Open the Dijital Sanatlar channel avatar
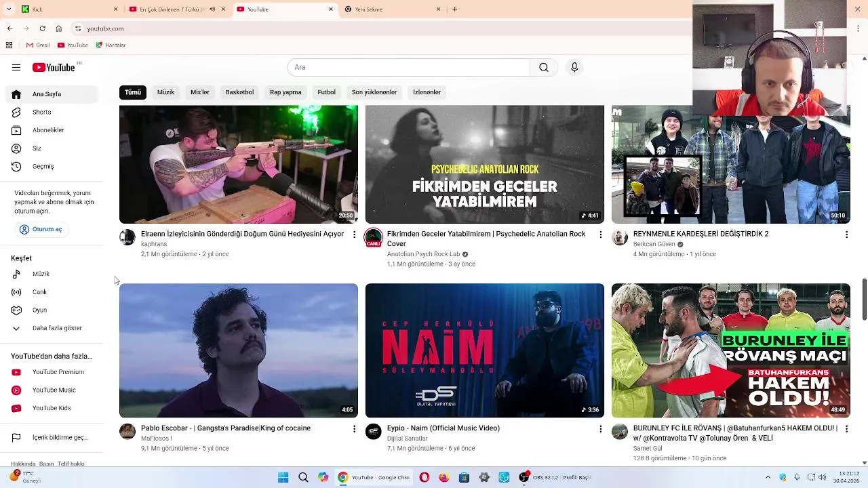868x488 pixels. pos(374,432)
